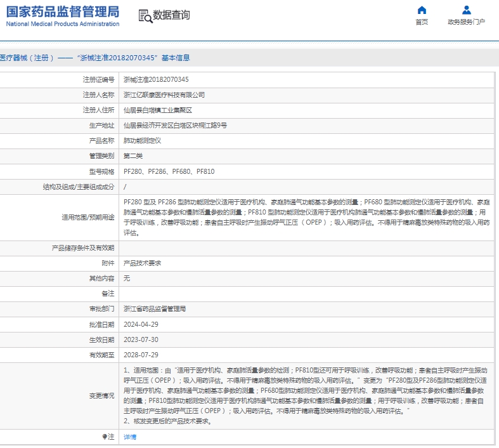499x448 pixels.
Task: Click approval date 2024-04-29
Action: (x=141, y=324)
